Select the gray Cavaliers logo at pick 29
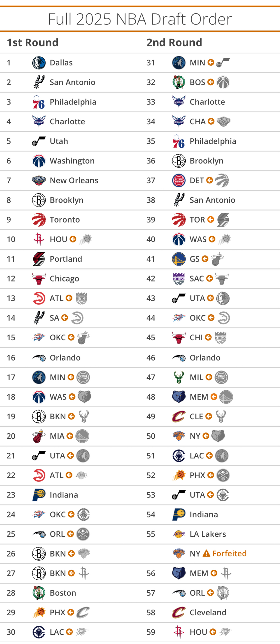Image resolution: width=280 pixels, height=644 pixels. 83,612
